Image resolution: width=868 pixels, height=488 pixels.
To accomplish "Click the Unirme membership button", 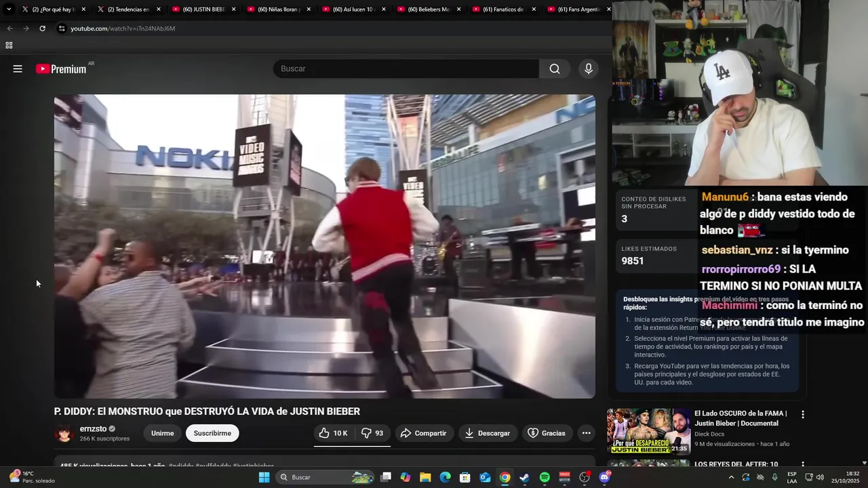I will click(x=162, y=433).
